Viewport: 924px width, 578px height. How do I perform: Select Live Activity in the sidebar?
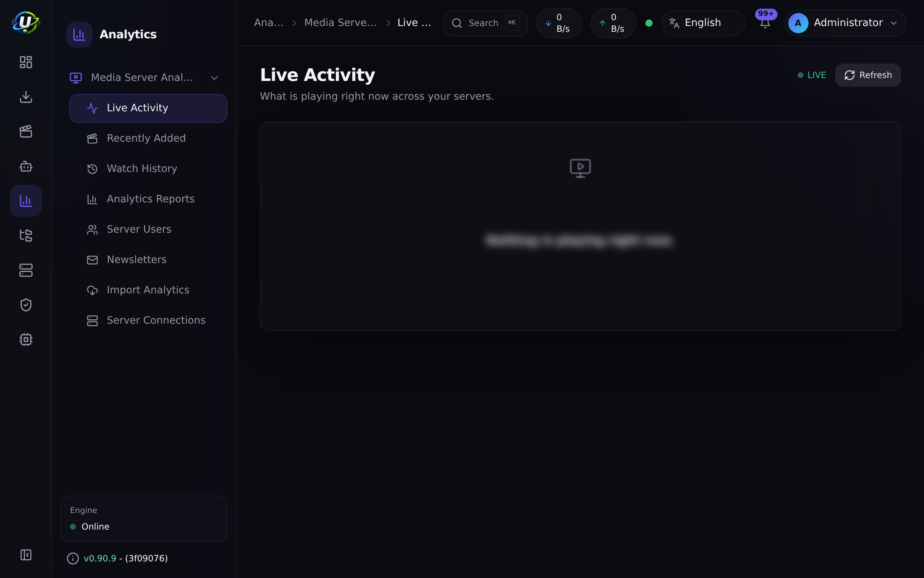coord(148,108)
